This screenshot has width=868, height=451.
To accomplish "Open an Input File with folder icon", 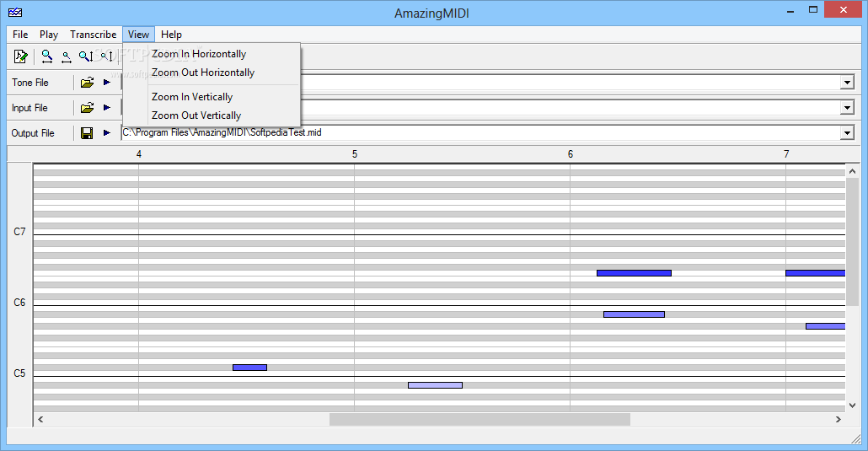I will coord(87,108).
